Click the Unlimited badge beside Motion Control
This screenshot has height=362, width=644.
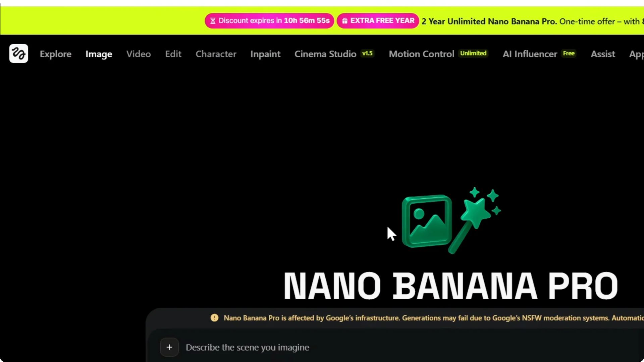(x=473, y=53)
